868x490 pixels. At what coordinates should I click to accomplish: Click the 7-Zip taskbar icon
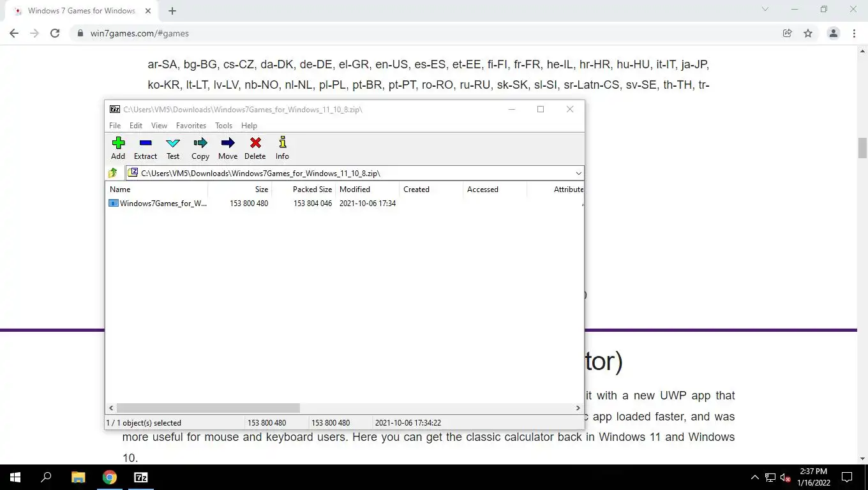(140, 477)
